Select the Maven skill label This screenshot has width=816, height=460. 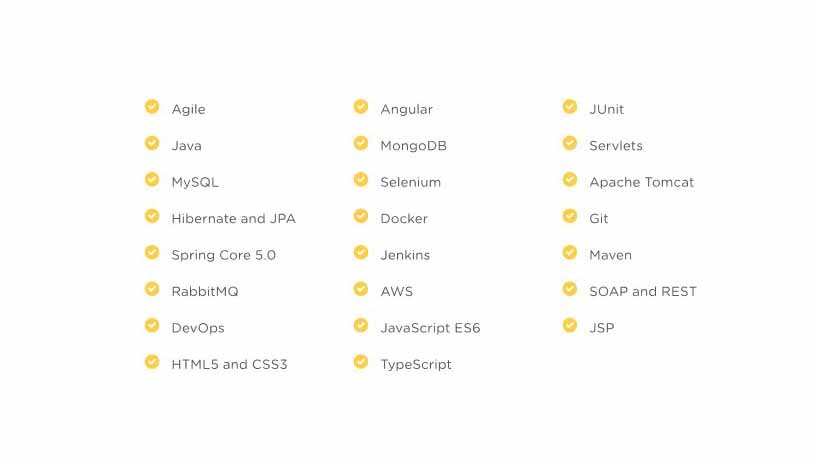[x=610, y=255]
